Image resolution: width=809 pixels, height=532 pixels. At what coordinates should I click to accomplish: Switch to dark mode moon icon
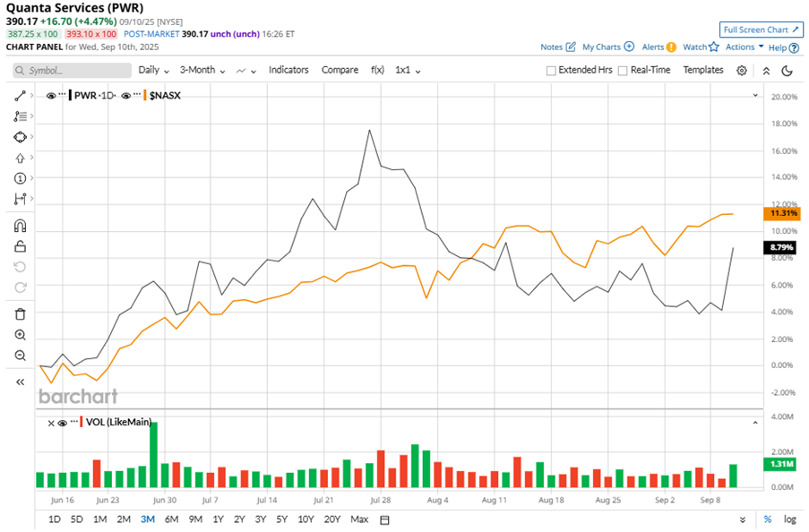click(x=787, y=71)
